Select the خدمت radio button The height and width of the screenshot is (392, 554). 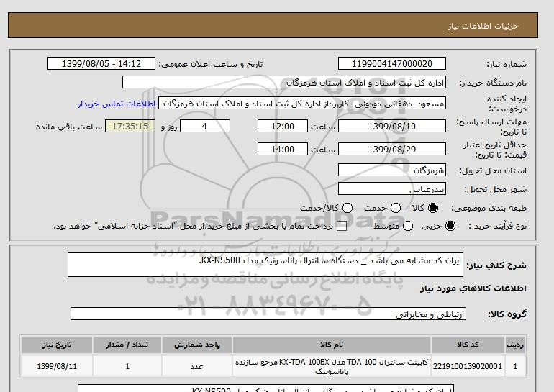tap(396, 208)
